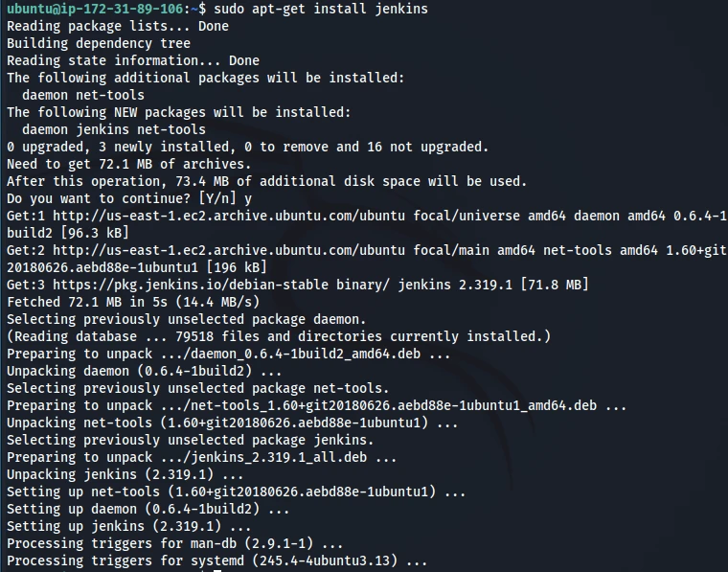Click 'daemon jenkins net-tools' new packages list
Screen dimensions: 728x572
113,129
